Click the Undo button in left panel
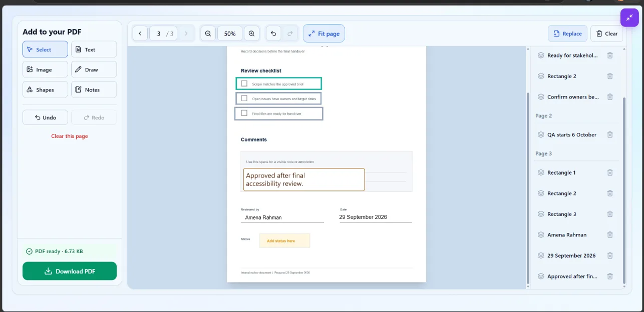Viewport: 644px width, 312px height. [x=45, y=117]
